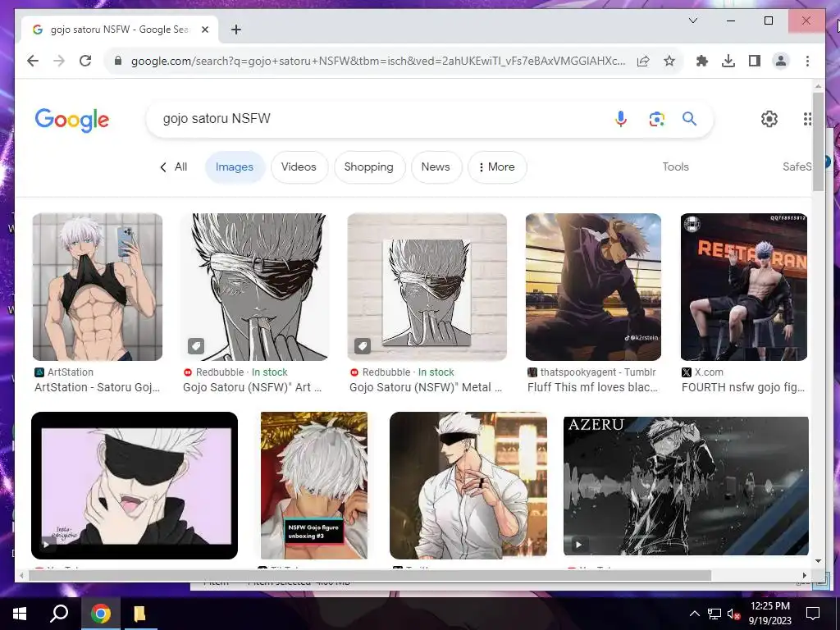Click the network tray icon

pos(714,614)
